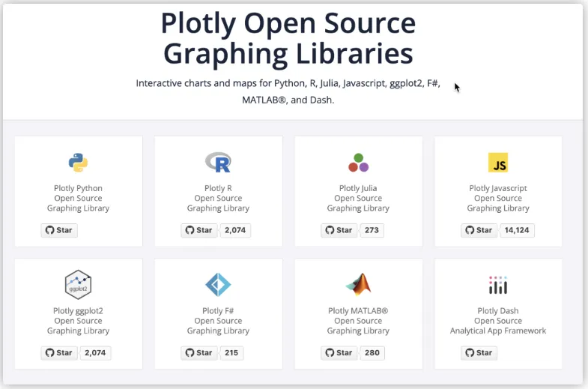Screen dimensions: 588x389
Task: Click the Plotly R logo icon
Action: tap(218, 162)
